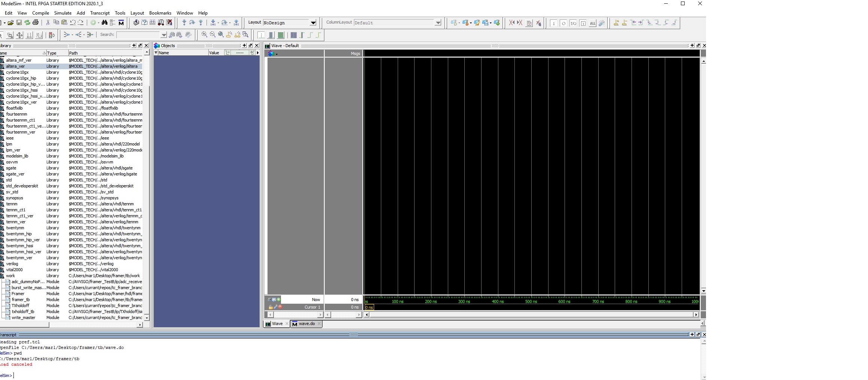Click the Value column header in Objects

coord(216,53)
